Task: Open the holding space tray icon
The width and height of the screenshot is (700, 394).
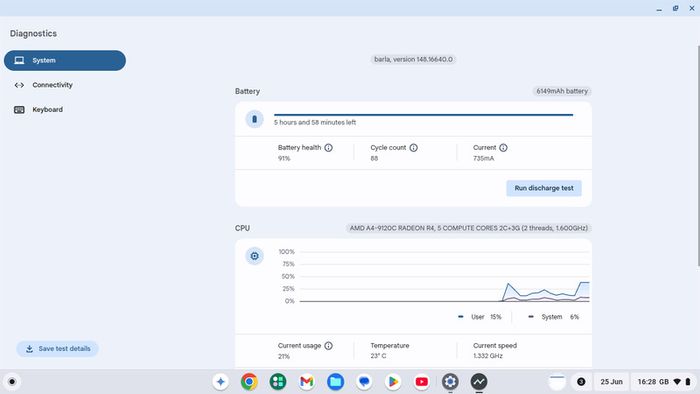Action: [557, 382]
